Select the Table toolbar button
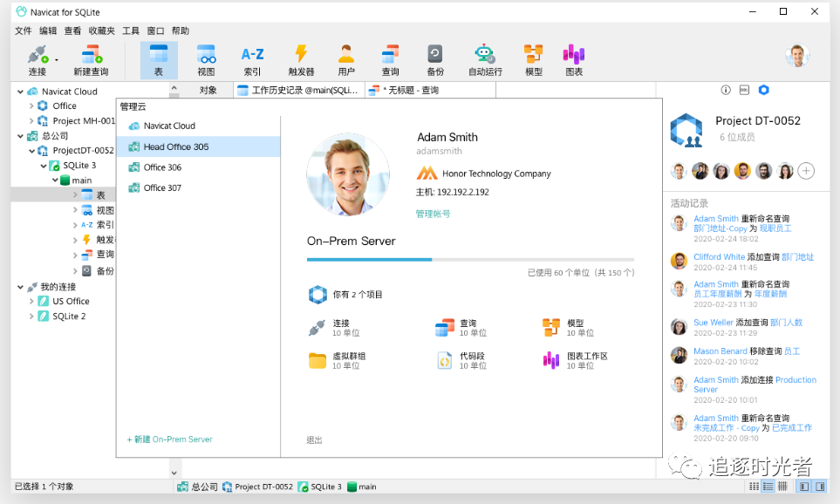The image size is (840, 504). [159, 60]
